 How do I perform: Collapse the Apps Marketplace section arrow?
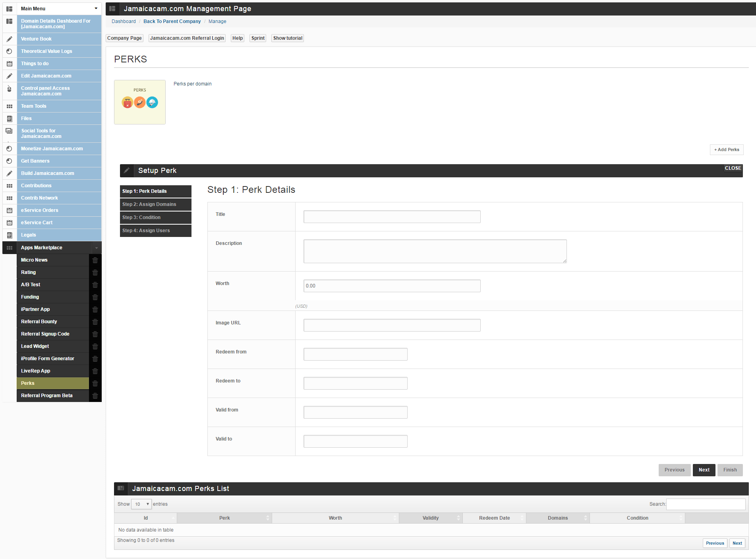coord(96,248)
